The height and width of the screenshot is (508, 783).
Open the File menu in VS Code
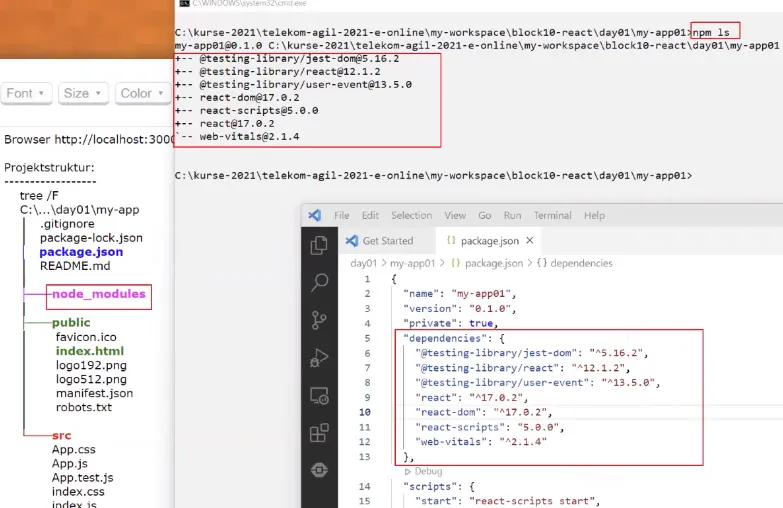pos(342,215)
